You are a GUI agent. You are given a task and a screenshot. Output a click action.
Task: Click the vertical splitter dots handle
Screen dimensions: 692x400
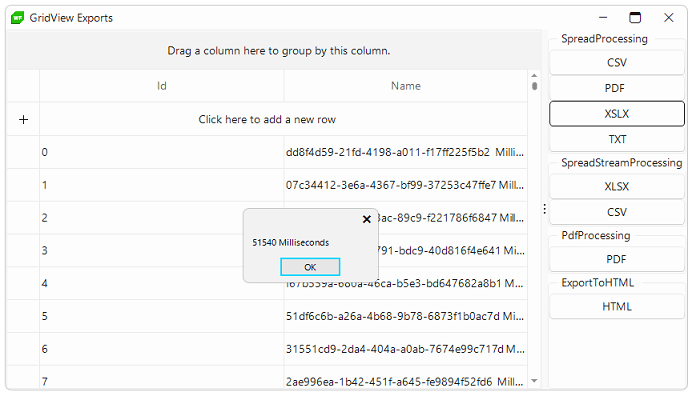point(545,209)
